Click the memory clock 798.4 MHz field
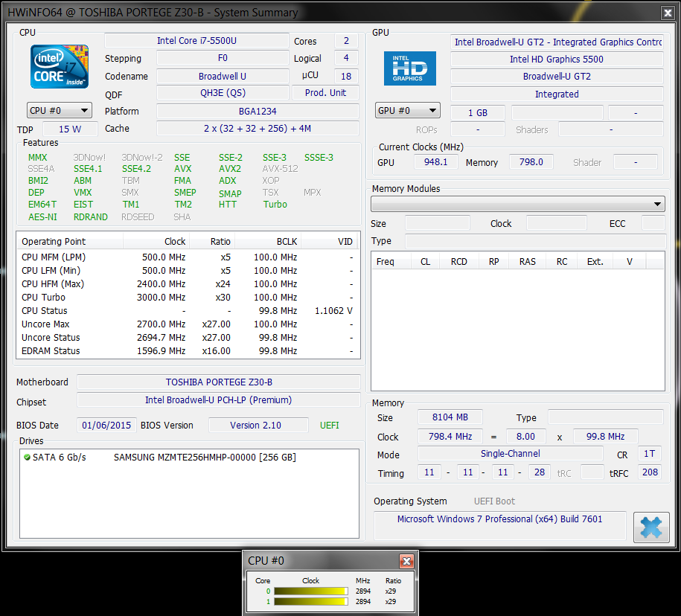 [450, 436]
